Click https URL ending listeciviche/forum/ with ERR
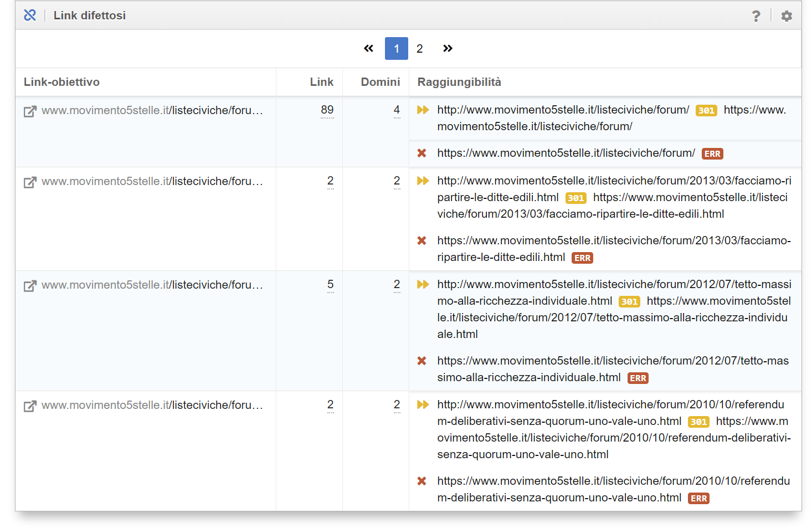 click(x=566, y=153)
